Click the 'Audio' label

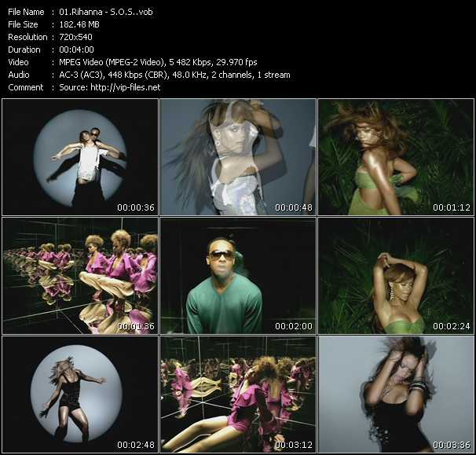(19, 75)
